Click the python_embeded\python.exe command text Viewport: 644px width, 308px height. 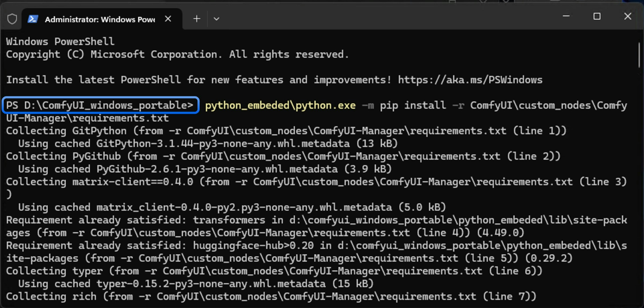point(280,105)
